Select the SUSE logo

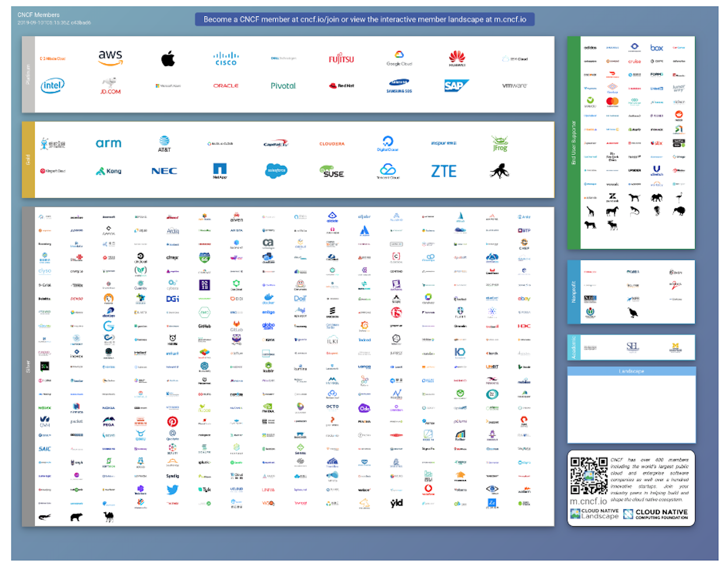point(332,171)
